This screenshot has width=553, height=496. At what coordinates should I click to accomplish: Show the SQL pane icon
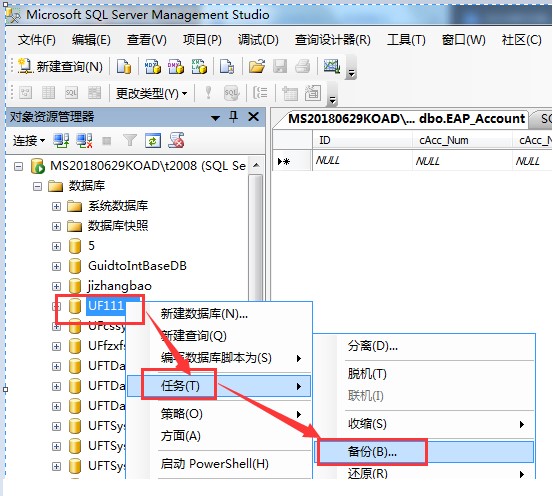71,93
